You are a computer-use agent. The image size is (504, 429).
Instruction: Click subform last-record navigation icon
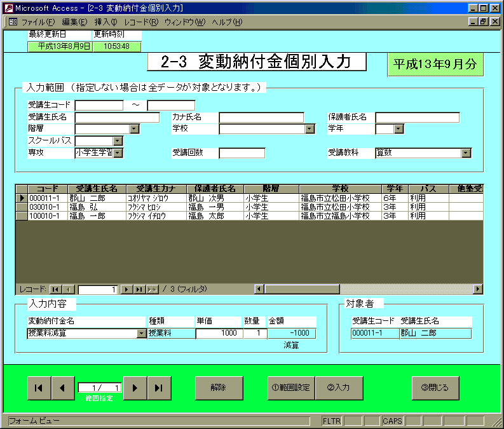tap(139, 290)
